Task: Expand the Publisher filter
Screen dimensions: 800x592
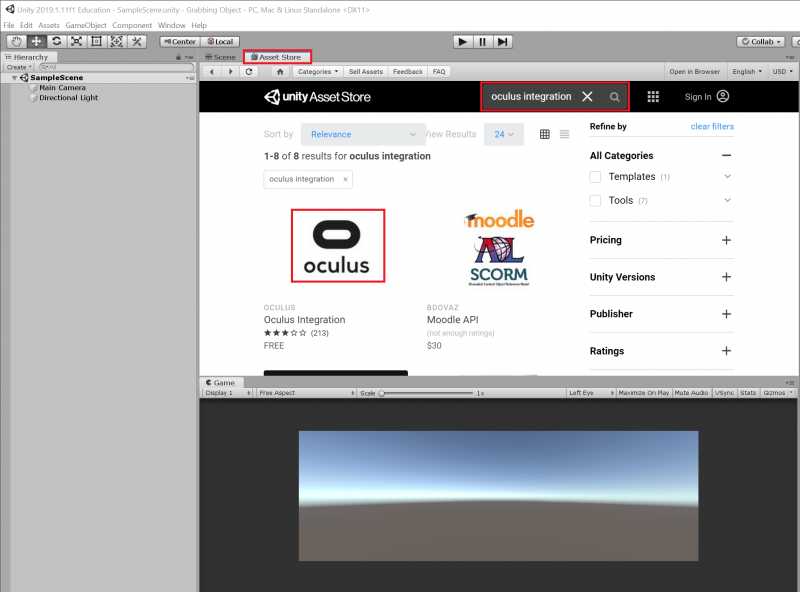Action: click(x=727, y=314)
